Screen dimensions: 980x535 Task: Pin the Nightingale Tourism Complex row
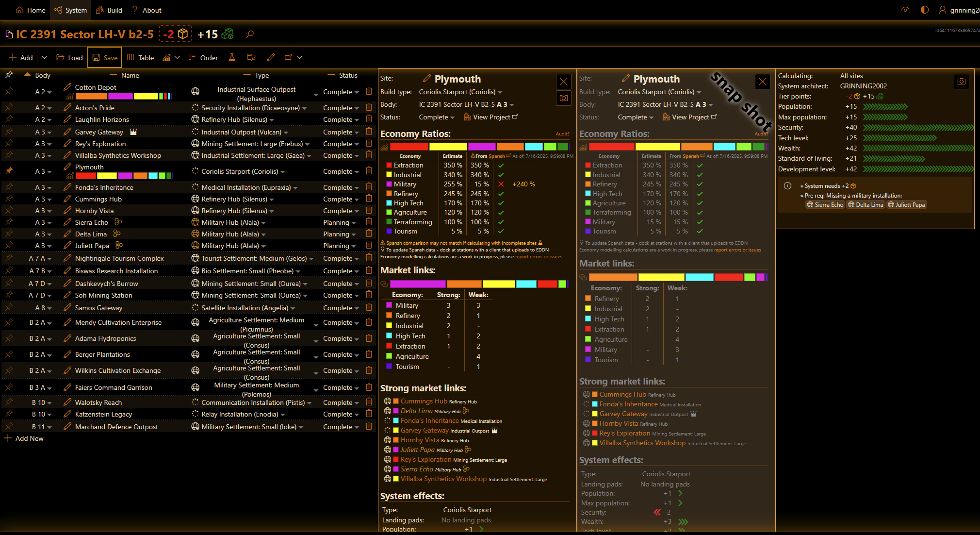pyautogui.click(x=9, y=258)
